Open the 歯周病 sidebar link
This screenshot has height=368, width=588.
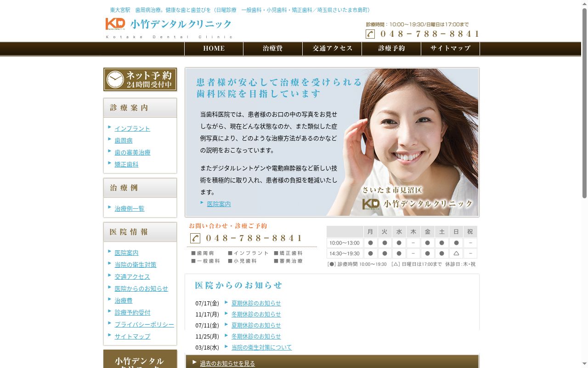click(124, 140)
